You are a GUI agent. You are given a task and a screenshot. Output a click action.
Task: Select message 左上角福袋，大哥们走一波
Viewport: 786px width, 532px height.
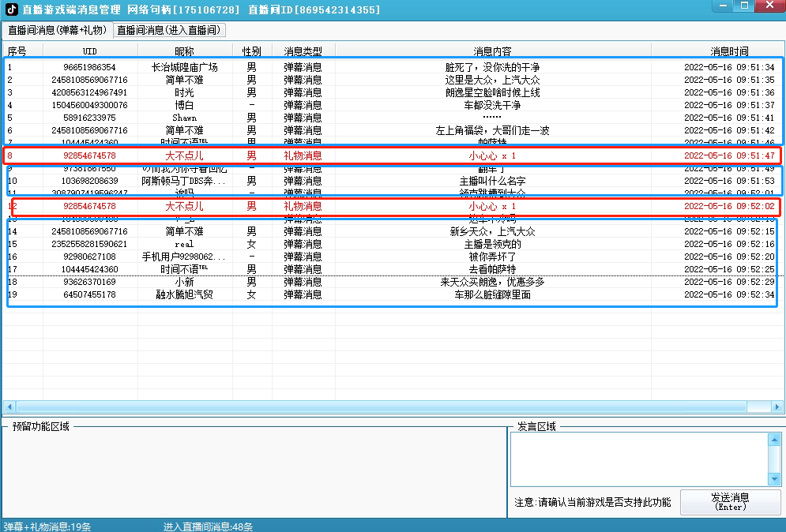[492, 130]
